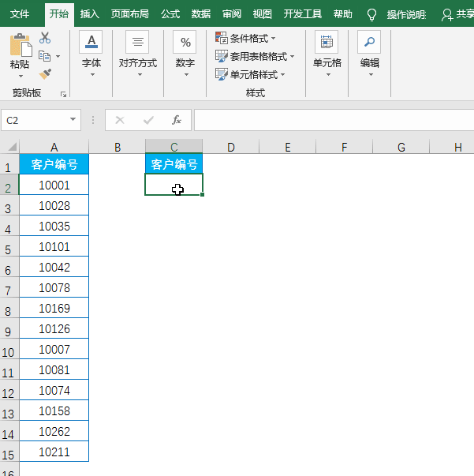Viewport: 474px width, 476px height.
Task: Open the 对齐方式 alignment group
Action: tap(138, 54)
